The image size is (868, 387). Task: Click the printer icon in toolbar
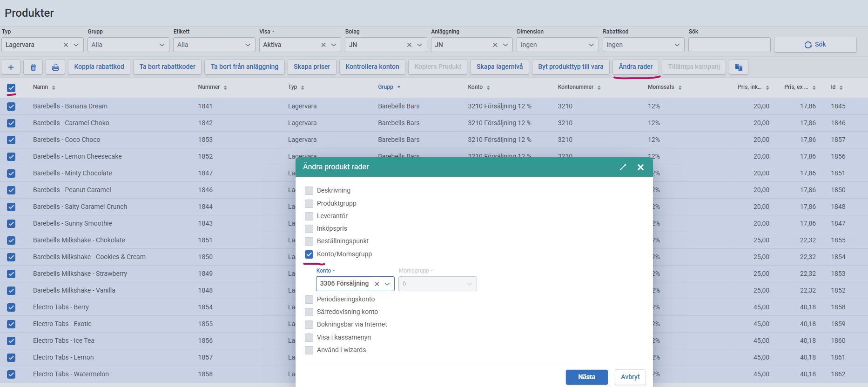55,67
